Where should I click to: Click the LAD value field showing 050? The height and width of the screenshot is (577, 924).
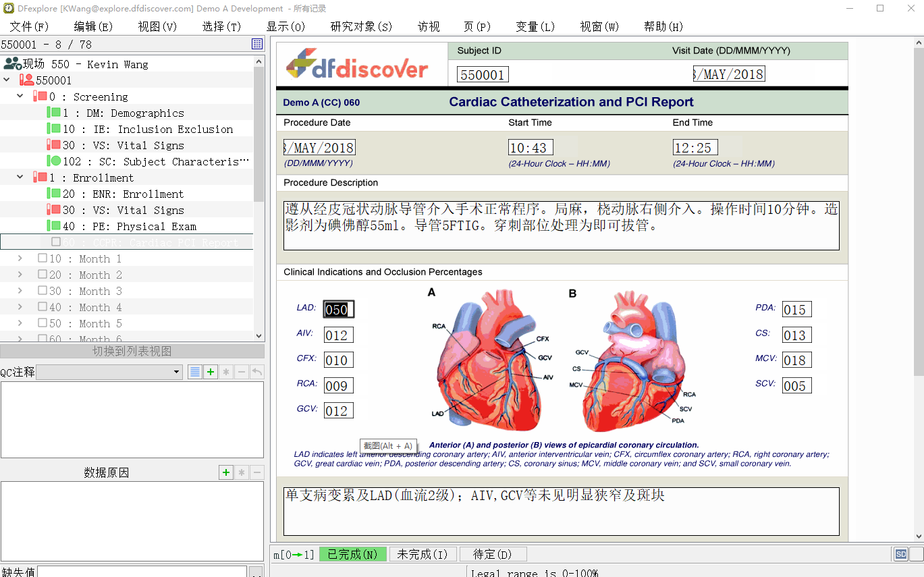coord(338,310)
